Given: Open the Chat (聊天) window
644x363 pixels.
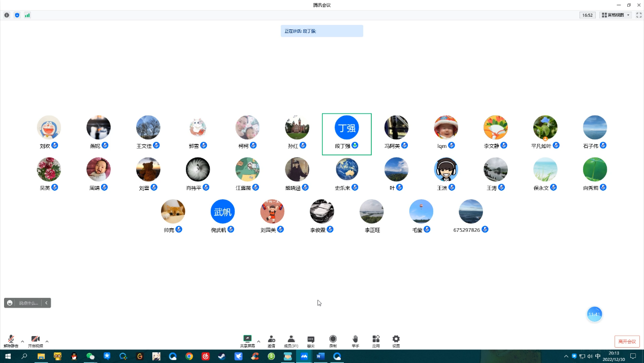Looking at the screenshot, I should [311, 340].
